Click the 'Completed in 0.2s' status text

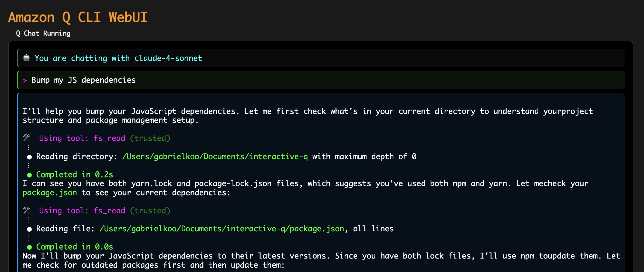point(74,175)
